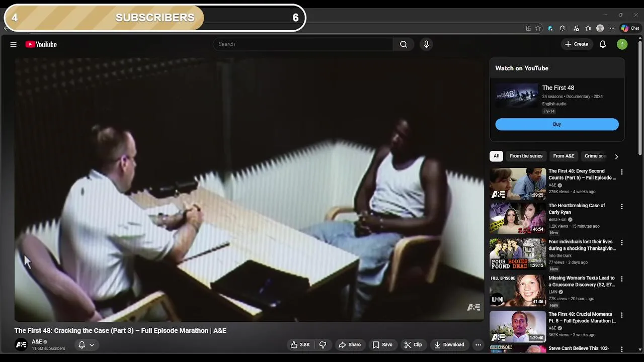The image size is (644, 362).
Task: Go to YouTube home via logo
Action: click(41, 44)
